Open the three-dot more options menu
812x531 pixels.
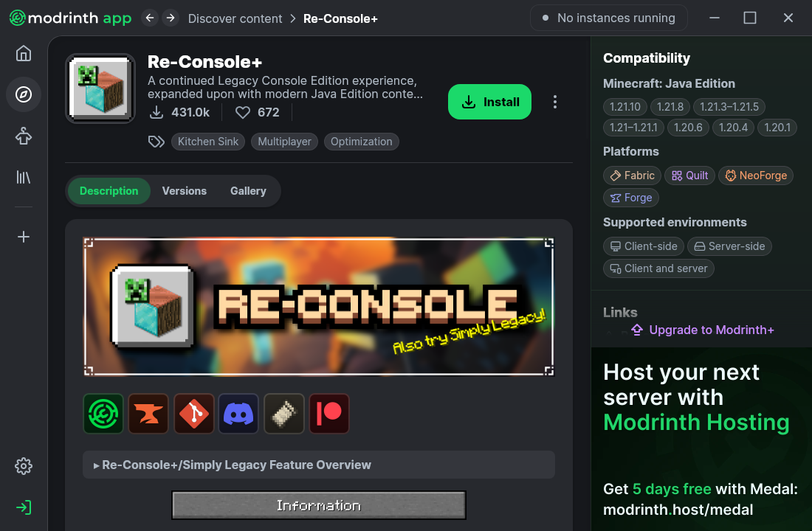coord(555,102)
